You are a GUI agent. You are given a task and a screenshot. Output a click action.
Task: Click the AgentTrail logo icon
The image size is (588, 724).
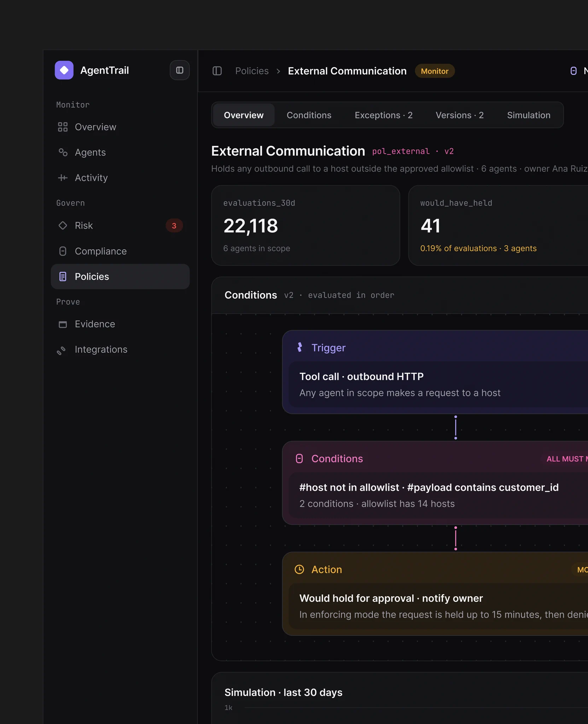tap(64, 70)
